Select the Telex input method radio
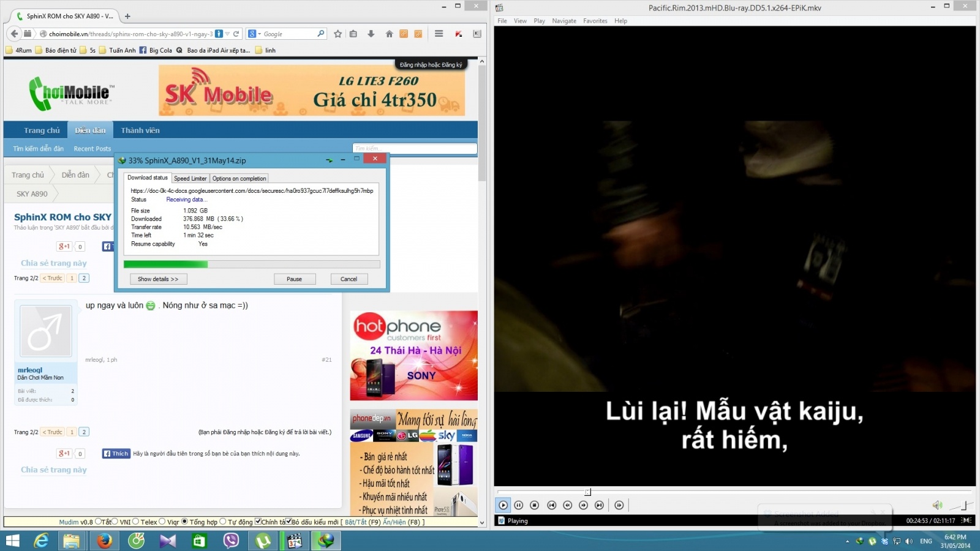The image size is (980, 551). pyautogui.click(x=136, y=522)
